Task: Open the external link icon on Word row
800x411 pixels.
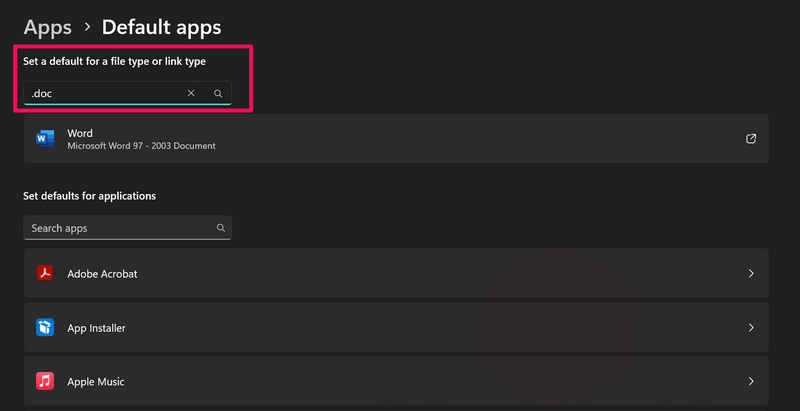Action: 751,139
